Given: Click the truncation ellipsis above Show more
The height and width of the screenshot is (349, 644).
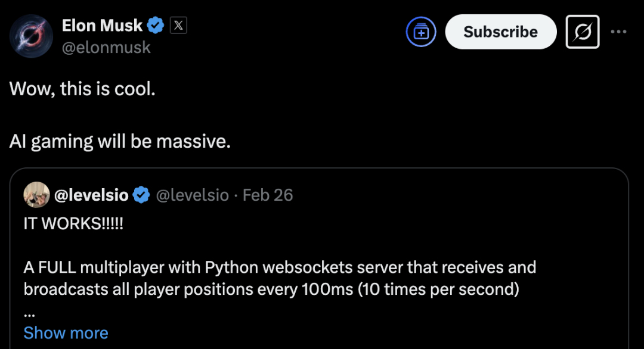Looking at the screenshot, I should tap(29, 315).
